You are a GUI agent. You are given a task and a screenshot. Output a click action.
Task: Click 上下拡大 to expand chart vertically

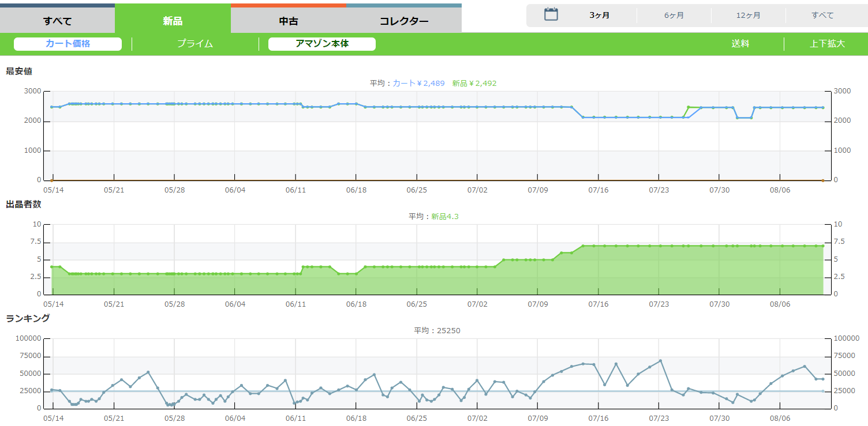pyautogui.click(x=827, y=44)
